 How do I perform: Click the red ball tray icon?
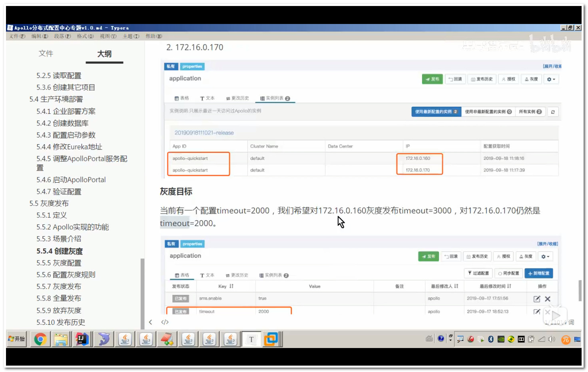pos(471,339)
